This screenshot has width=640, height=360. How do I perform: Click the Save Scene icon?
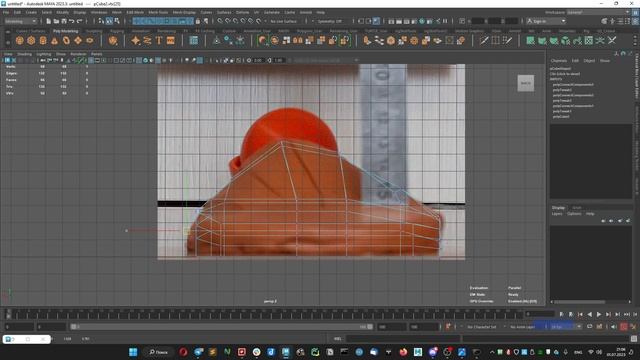(64, 21)
